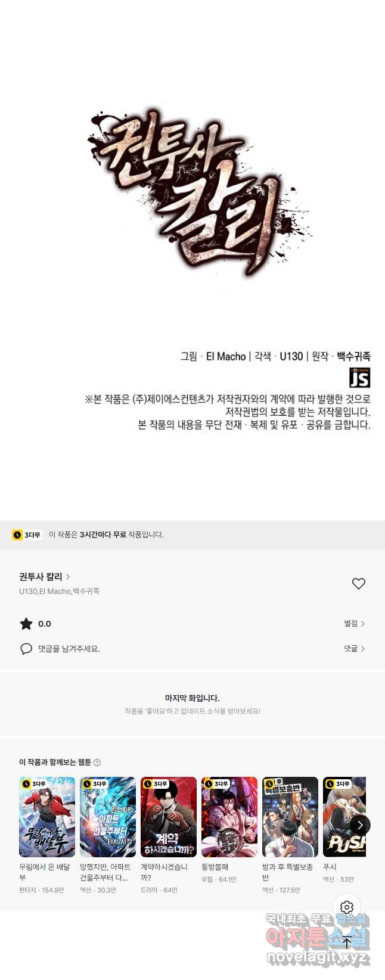
Task: Tap the heart like icon
Action: (x=358, y=584)
